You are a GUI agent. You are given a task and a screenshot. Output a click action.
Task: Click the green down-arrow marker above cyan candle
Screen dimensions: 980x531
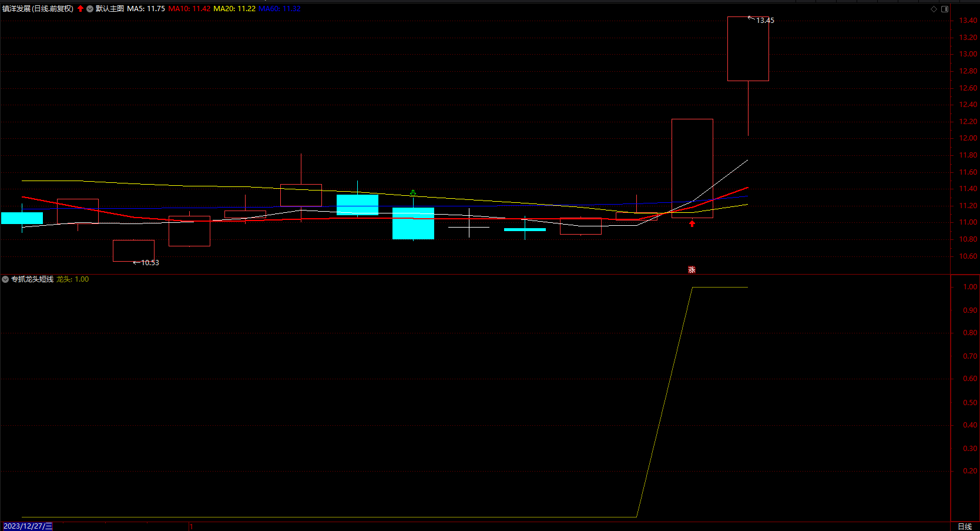413,193
